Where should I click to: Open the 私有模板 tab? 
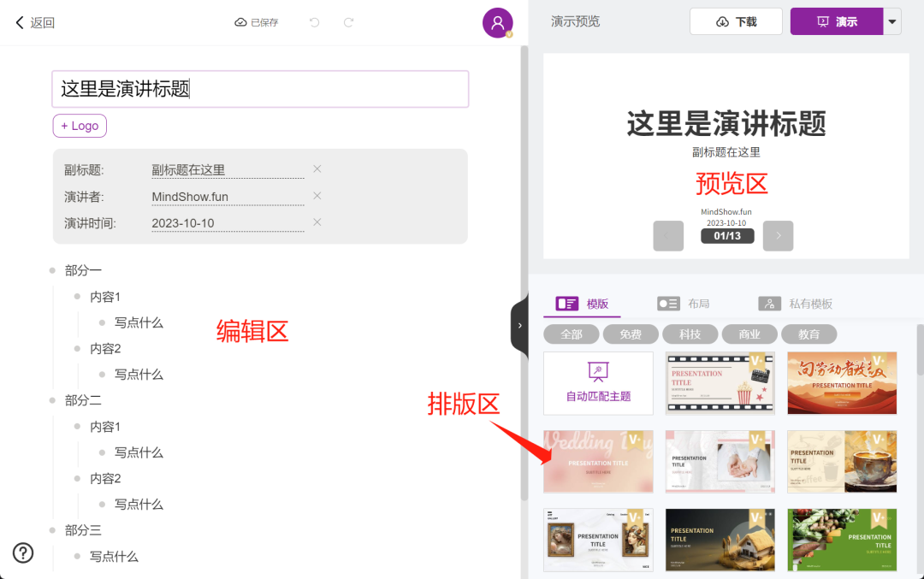[x=796, y=304]
